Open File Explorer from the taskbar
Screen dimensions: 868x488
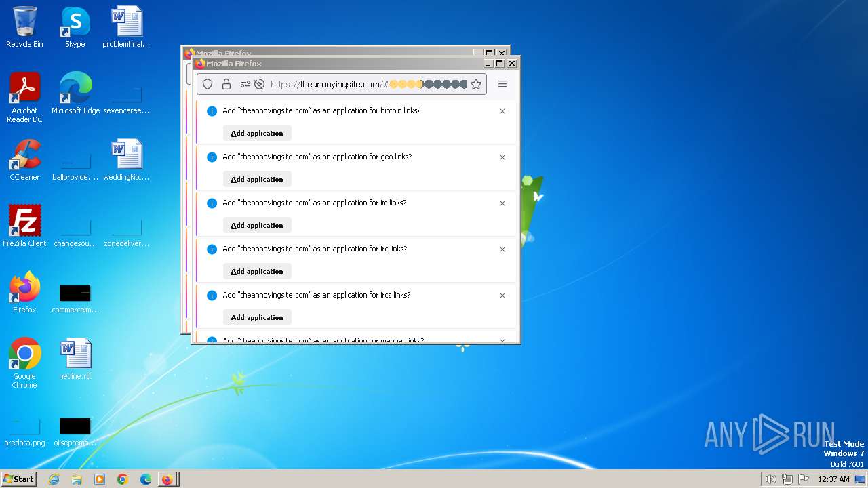point(77,479)
